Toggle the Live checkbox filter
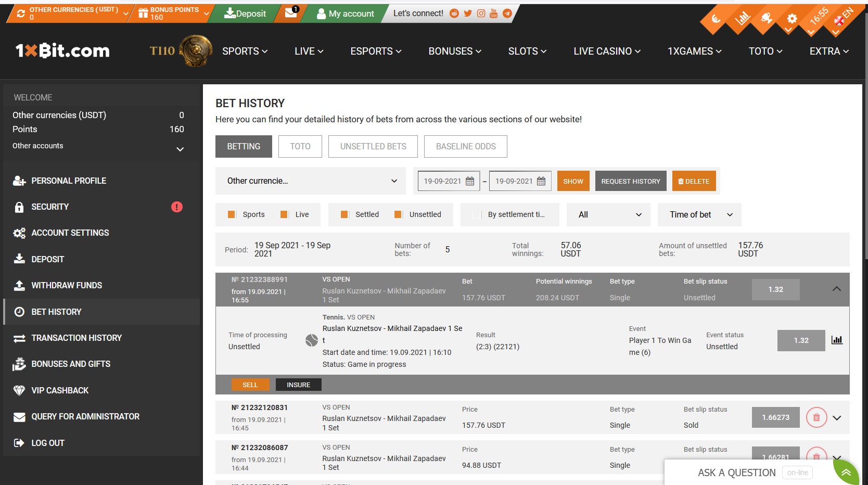Image resolution: width=868 pixels, height=485 pixels. [284, 214]
